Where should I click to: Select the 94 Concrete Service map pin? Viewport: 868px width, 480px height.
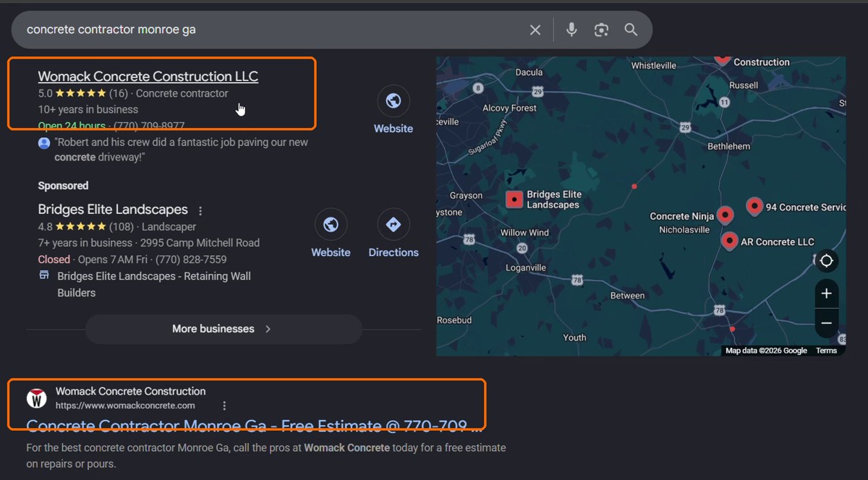(x=754, y=207)
